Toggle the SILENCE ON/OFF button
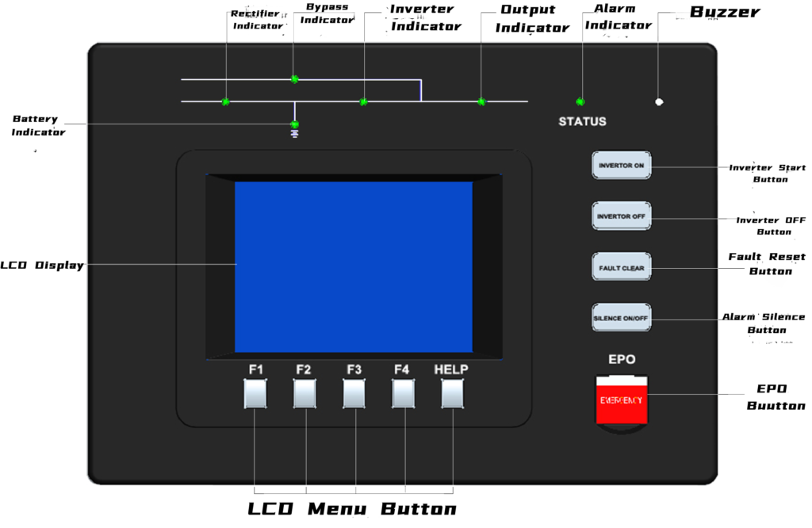 point(621,317)
